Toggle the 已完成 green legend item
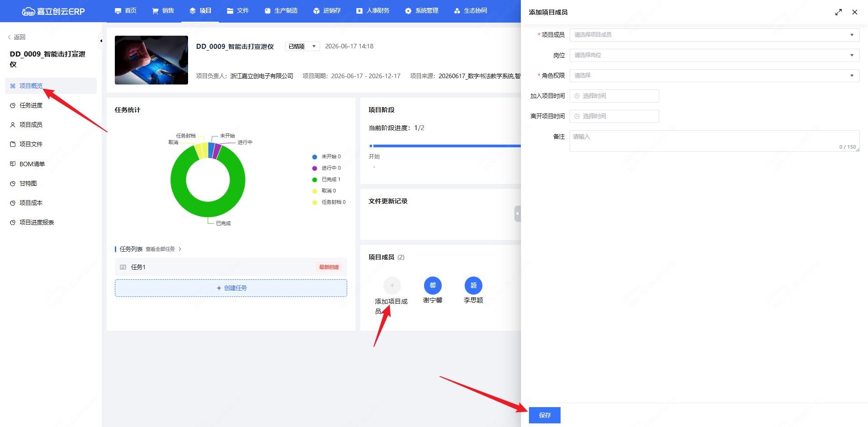 [x=326, y=179]
